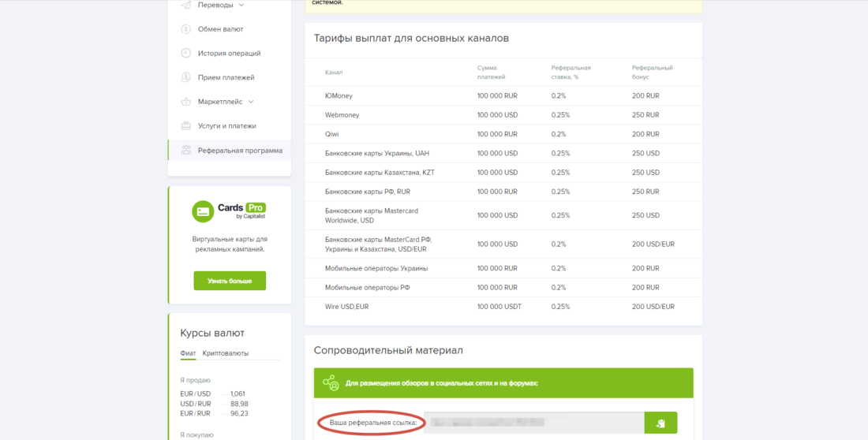Click the operations history clock icon
The image size is (868, 440).
point(186,54)
